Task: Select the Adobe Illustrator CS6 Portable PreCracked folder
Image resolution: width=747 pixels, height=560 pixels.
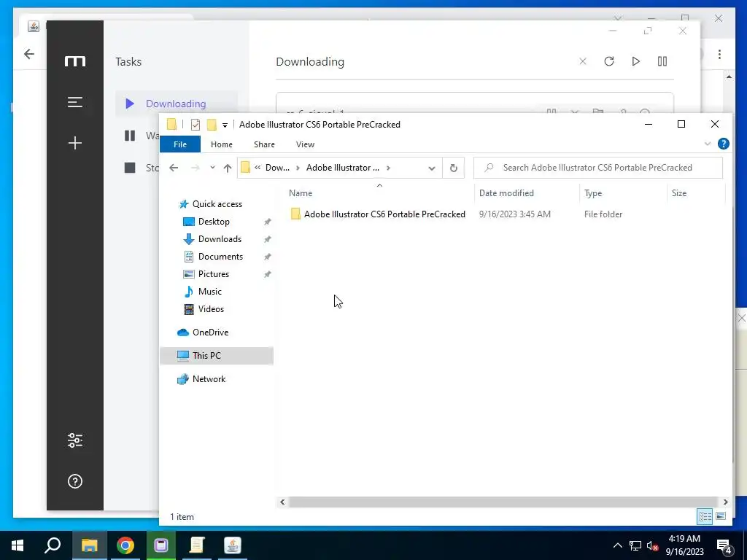Action: pos(384,214)
